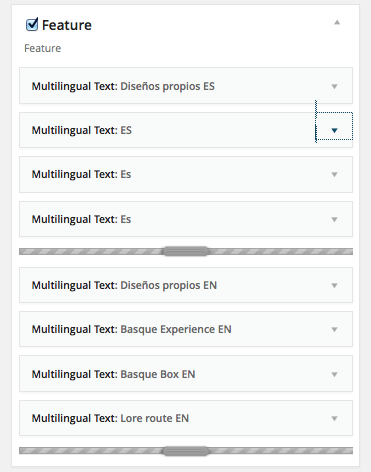The height and width of the screenshot is (472, 371).
Task: Click the Basque Box EN widget title
Action: pyautogui.click(x=113, y=374)
